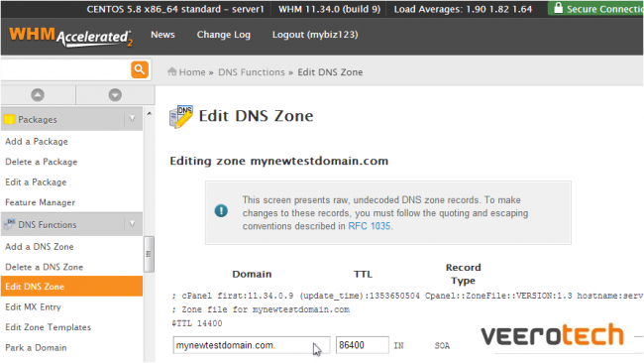The image size is (644, 363).
Task: Open the News menu item
Action: pyautogui.click(x=162, y=35)
